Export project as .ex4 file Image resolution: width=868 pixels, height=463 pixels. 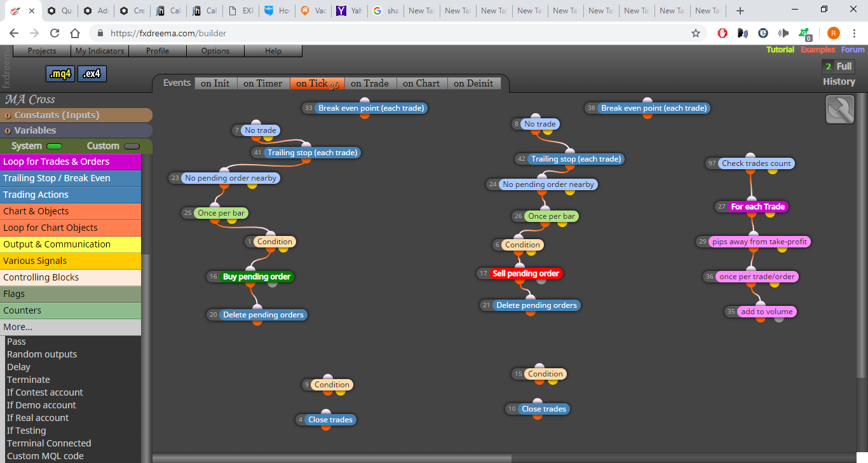(92, 74)
